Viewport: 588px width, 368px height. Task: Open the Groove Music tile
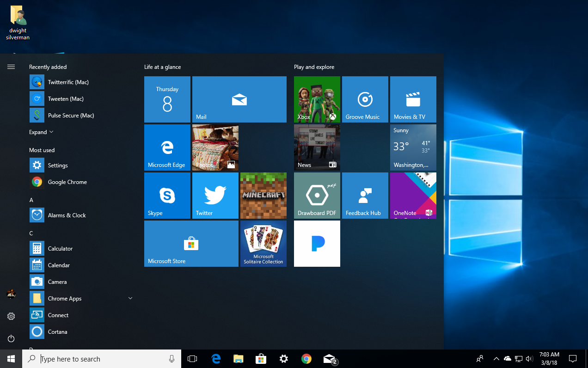(x=365, y=99)
